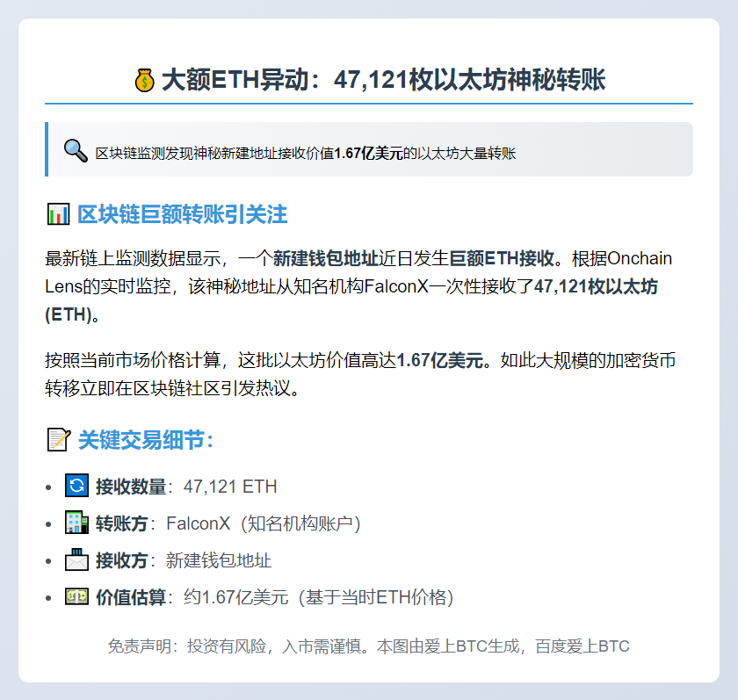The image size is (738, 700).
Task: Click FalconX (知名机构账户) list entry
Action: [264, 523]
